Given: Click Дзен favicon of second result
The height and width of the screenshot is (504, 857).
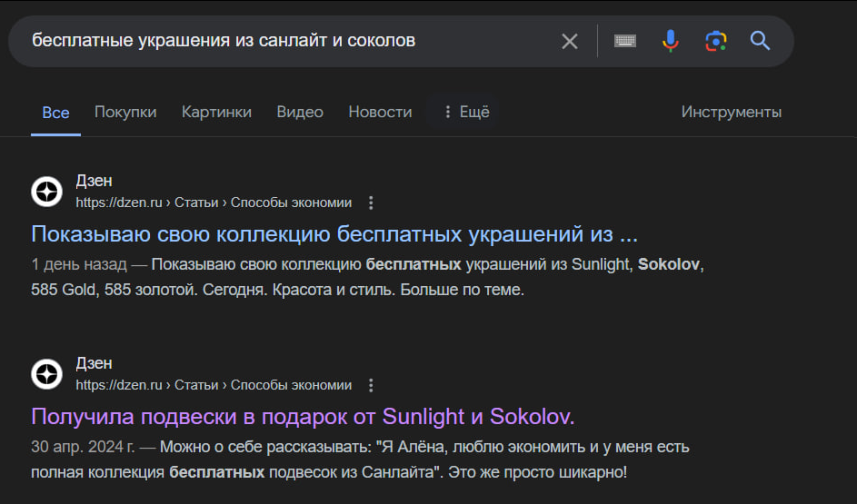Looking at the screenshot, I should tap(46, 374).
